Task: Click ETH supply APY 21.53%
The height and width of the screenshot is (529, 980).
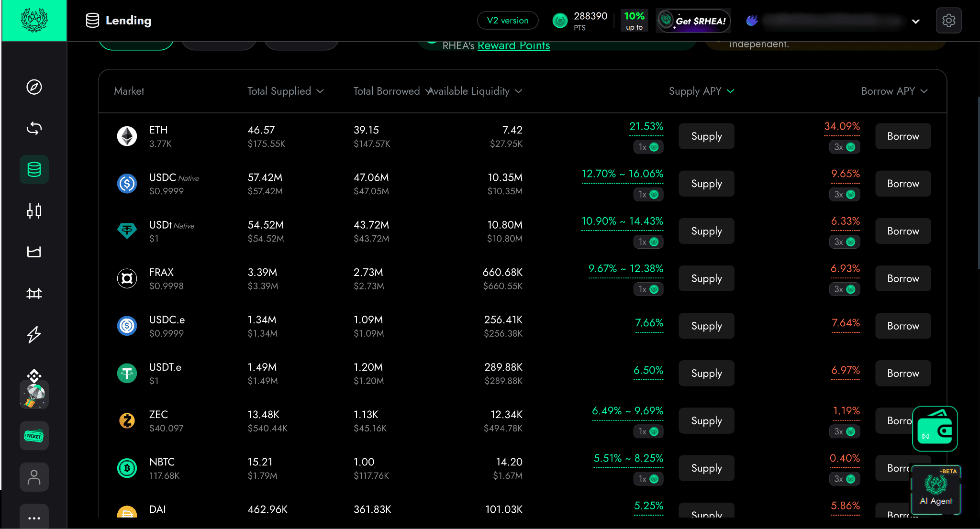Action: coord(646,126)
